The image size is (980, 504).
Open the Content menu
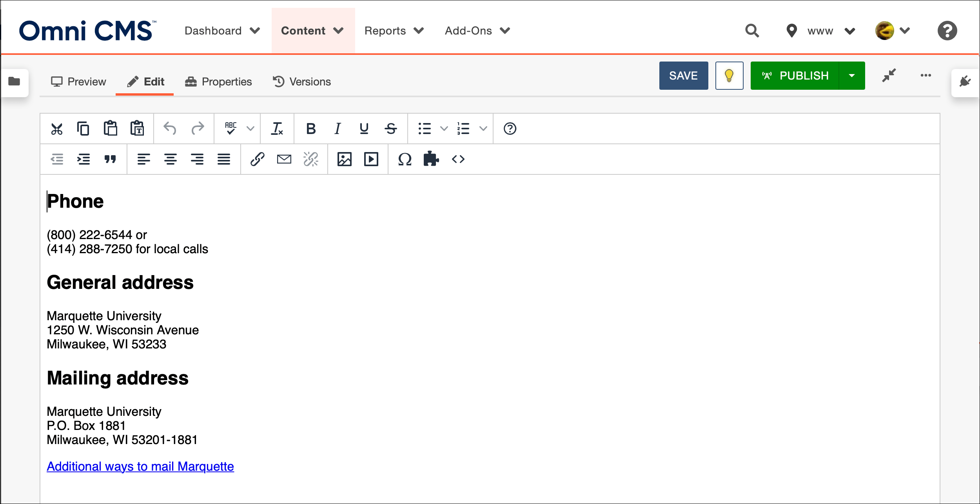click(313, 31)
